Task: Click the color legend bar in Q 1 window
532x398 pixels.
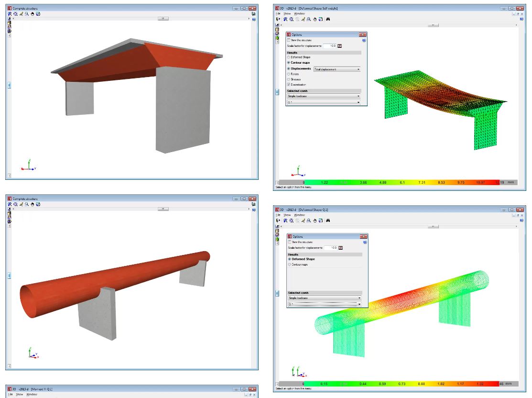Action: pos(398,384)
